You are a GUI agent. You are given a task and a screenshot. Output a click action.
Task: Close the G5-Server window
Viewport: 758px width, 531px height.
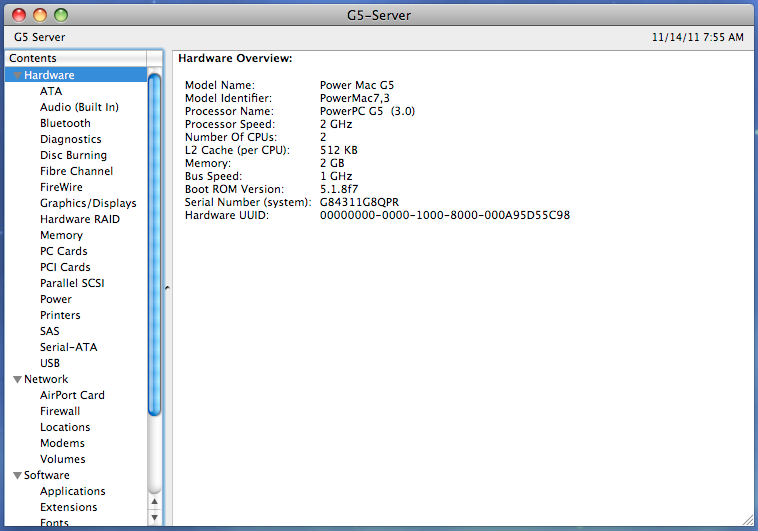pyautogui.click(x=19, y=15)
